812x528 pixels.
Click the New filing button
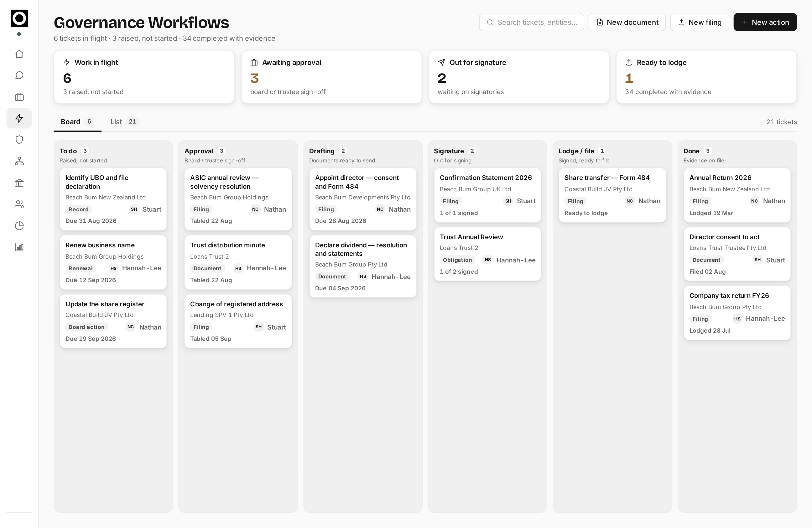[x=700, y=22]
